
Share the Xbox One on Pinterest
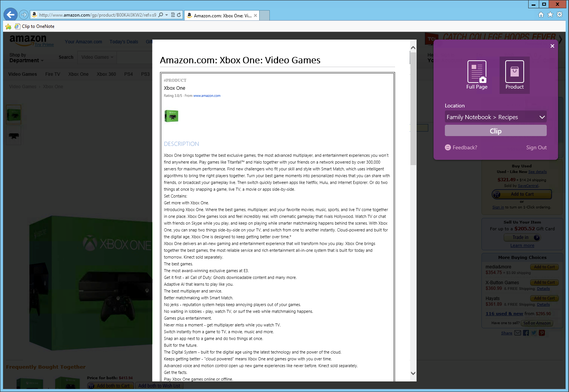pos(541,333)
